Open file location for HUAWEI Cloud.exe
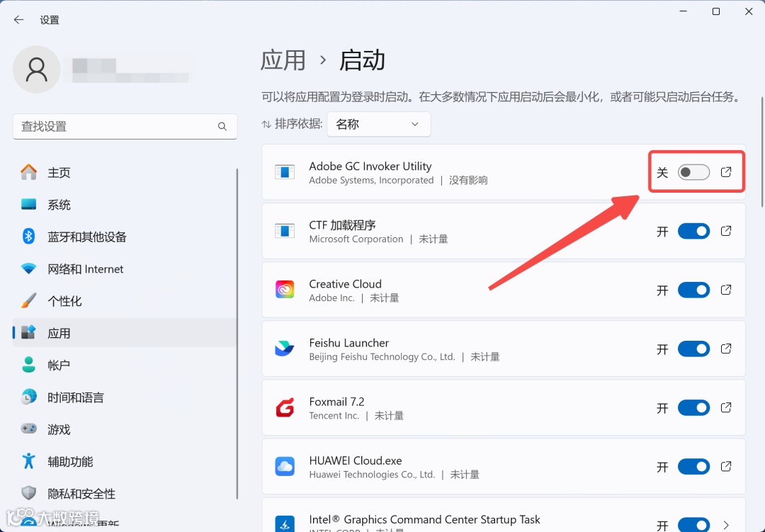 click(x=726, y=467)
